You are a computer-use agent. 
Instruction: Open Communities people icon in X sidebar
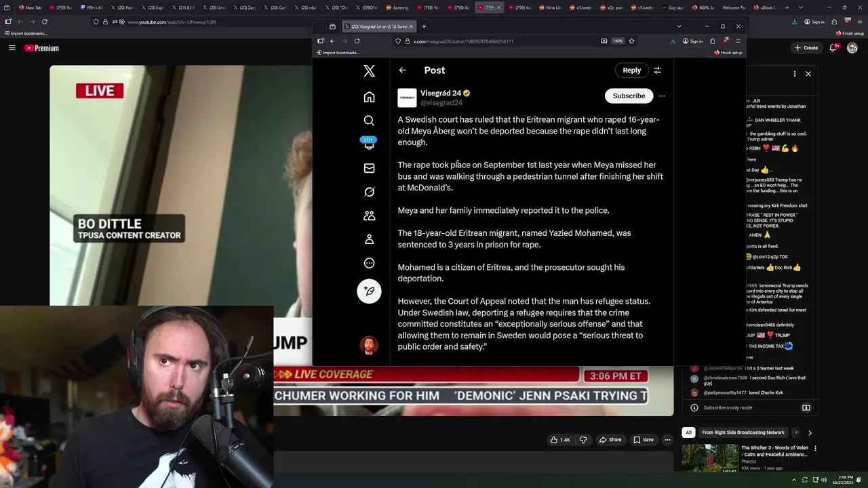pyautogui.click(x=369, y=216)
